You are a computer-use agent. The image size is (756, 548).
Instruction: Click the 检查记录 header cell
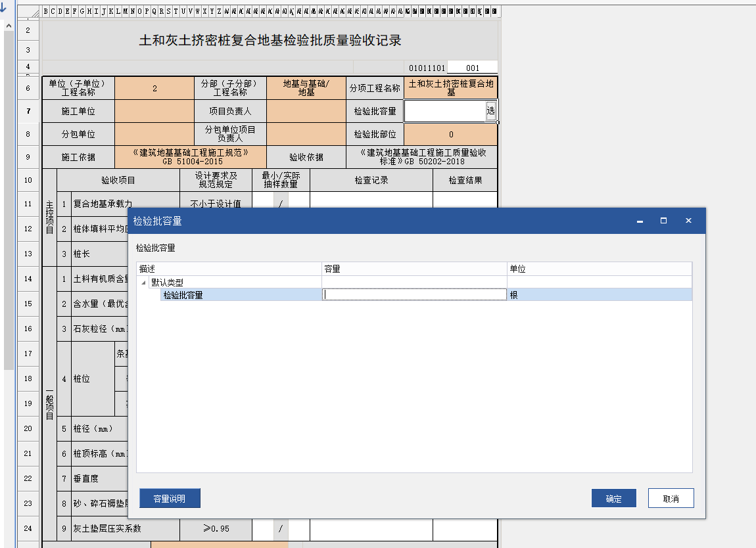[x=371, y=180]
